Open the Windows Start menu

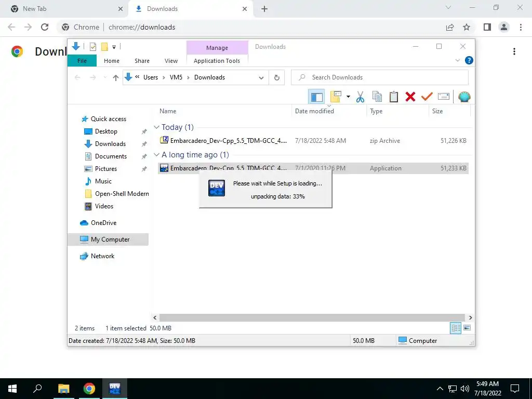pyautogui.click(x=12, y=389)
